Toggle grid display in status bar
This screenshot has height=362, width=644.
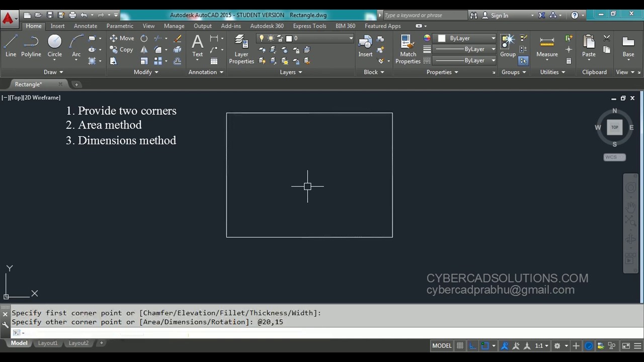tap(460, 345)
